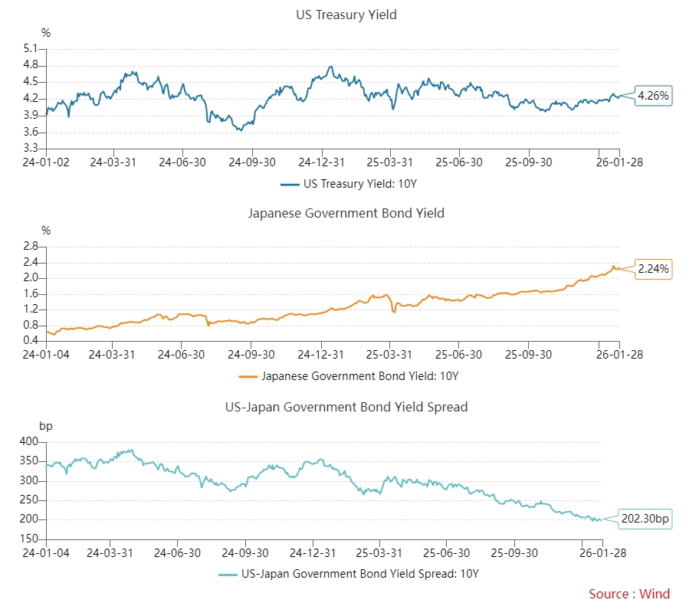Click the bp unit label on spread chart

46,426
